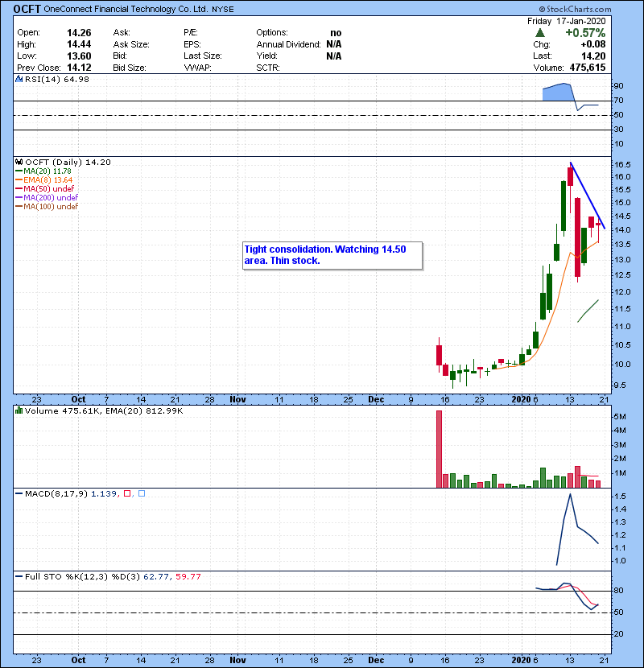Click the MACD(8,17,9) 1.139 label
This screenshot has height=668, width=644.
(71, 494)
